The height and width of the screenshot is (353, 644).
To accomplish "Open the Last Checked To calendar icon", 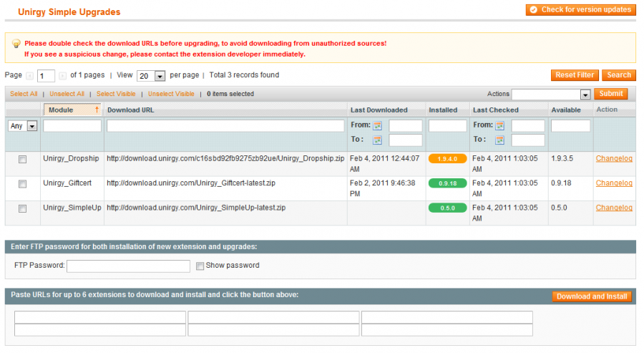I will pos(499,140).
